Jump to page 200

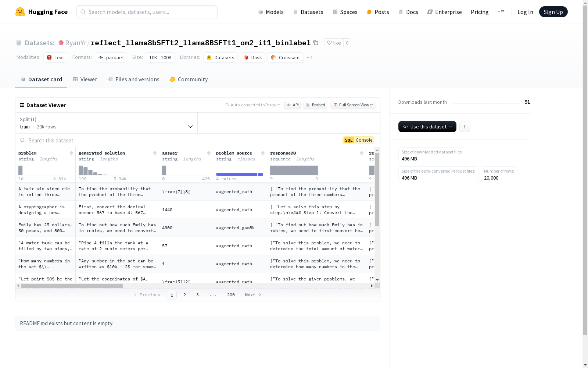tap(231, 295)
